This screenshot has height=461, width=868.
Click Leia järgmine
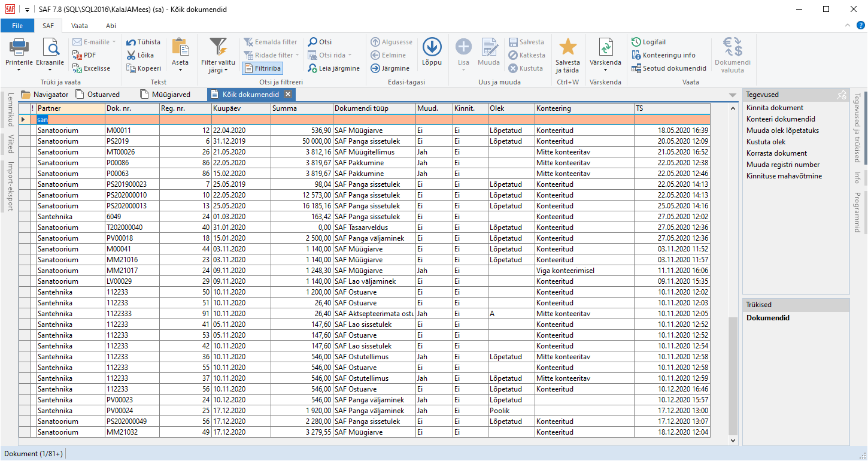pos(334,68)
